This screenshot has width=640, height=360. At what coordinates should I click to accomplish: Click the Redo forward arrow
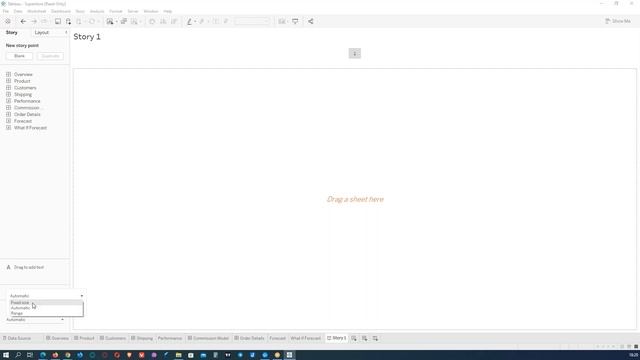point(34,21)
